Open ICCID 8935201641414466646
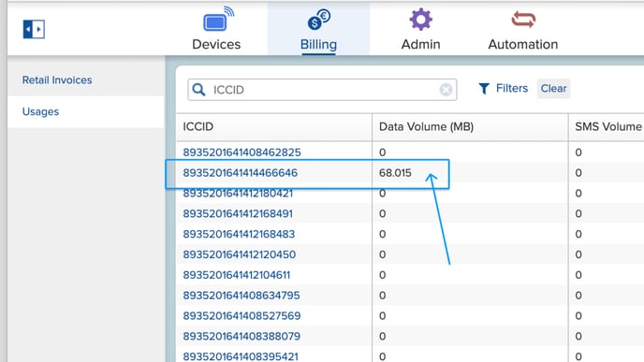The image size is (644, 362). (241, 173)
